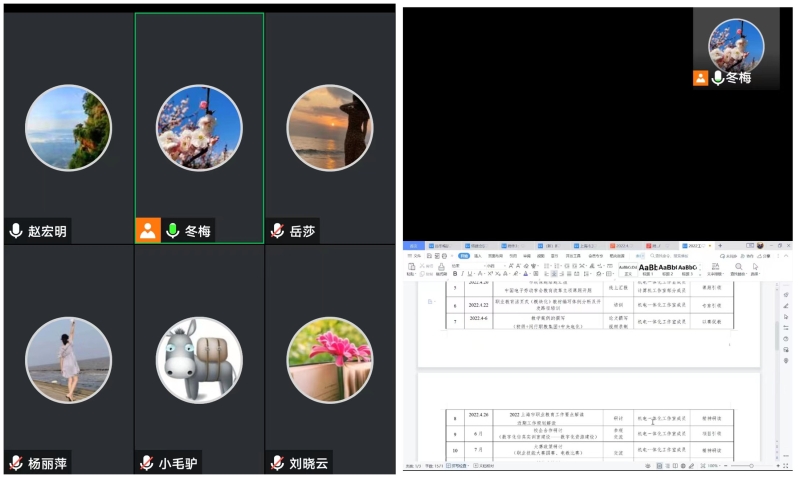
Task: Click 刘晓云's muted microphone icon
Action: pyautogui.click(x=277, y=463)
